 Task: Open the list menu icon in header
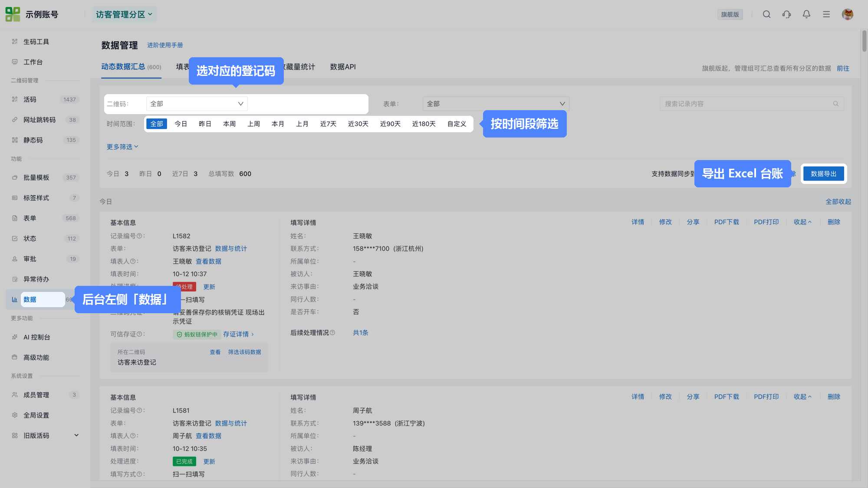826,14
